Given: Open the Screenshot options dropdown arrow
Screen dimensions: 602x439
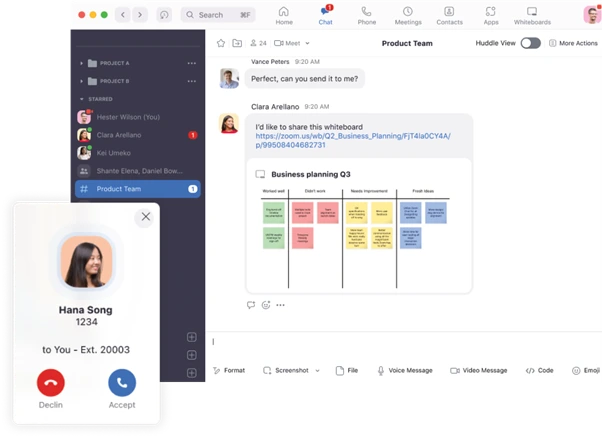Looking at the screenshot, I should [x=317, y=370].
